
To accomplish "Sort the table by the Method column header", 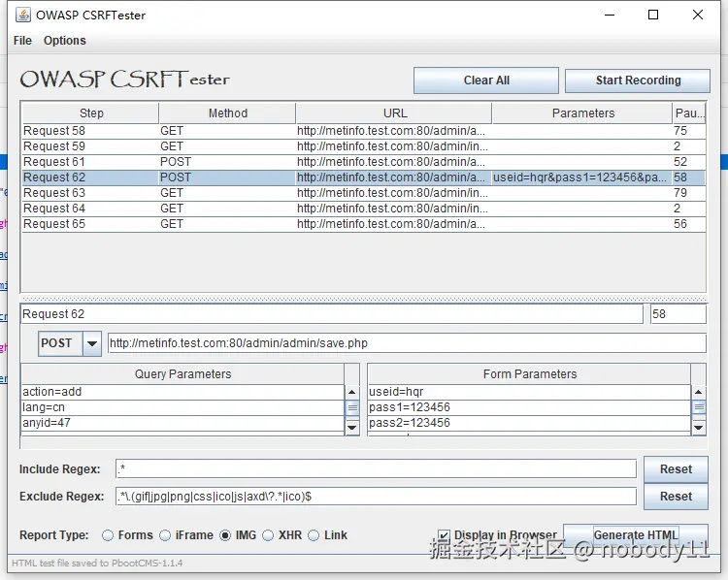I will [227, 113].
